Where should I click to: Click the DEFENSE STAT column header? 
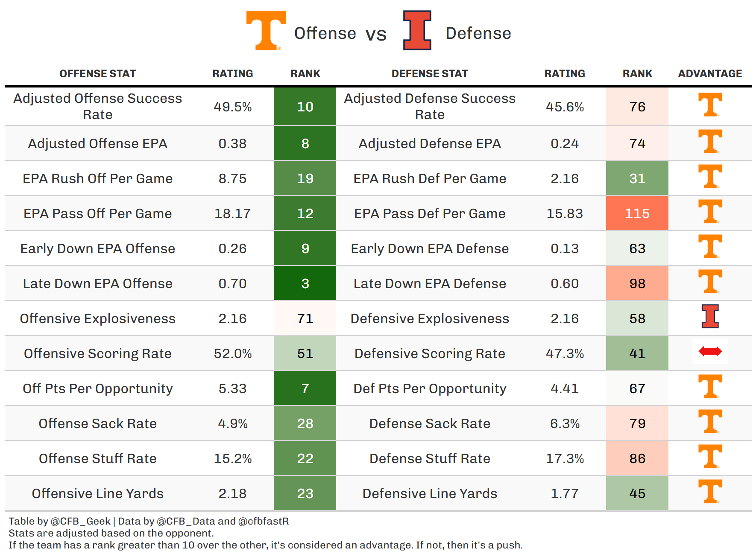(x=430, y=74)
